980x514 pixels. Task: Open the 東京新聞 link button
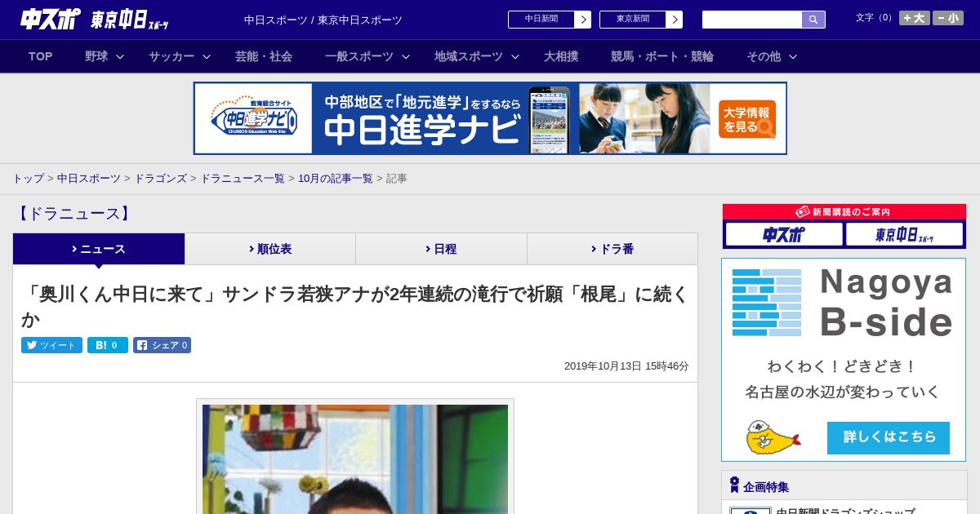click(x=641, y=20)
